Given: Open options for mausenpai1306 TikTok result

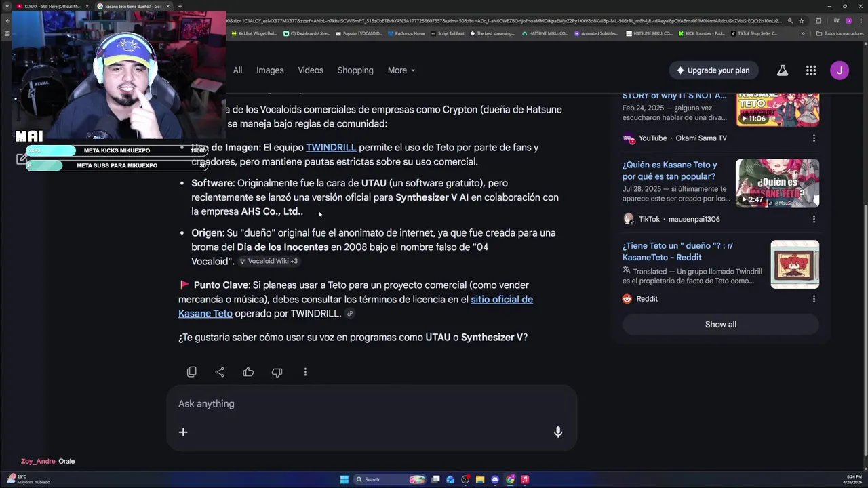Looking at the screenshot, I should click(x=814, y=220).
